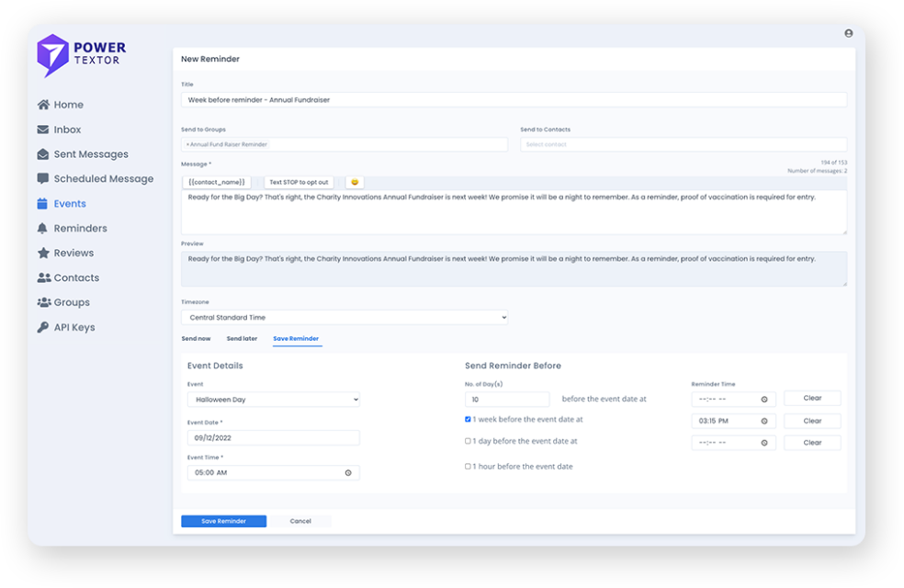Switch to the Send later tab
The image size is (904, 588).
[x=242, y=339]
